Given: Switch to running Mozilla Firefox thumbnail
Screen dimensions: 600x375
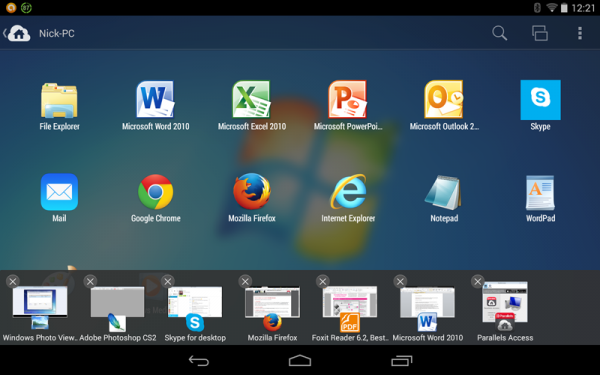Looking at the screenshot, I should pos(272,302).
